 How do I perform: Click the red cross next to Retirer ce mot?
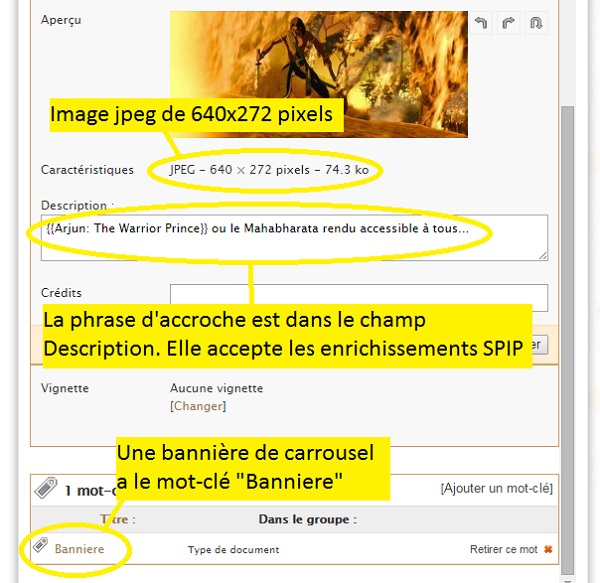(548, 549)
